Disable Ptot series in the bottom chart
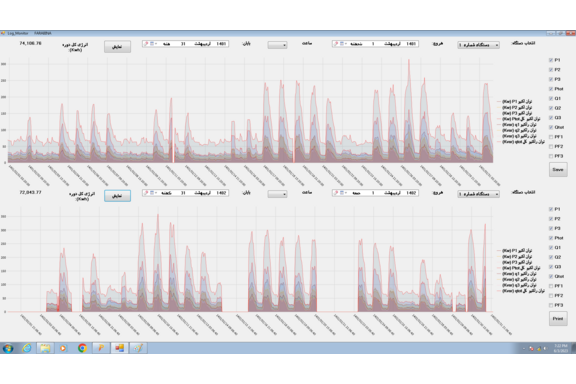The width and height of the screenshot is (576, 384). [x=551, y=238]
